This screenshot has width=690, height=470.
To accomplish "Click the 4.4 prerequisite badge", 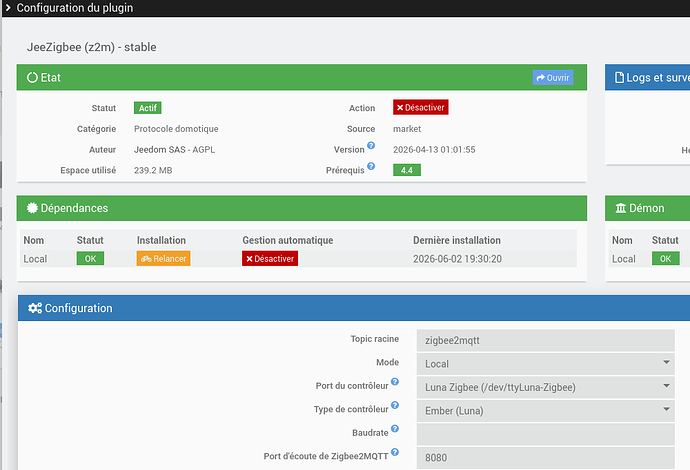I will click(407, 170).
